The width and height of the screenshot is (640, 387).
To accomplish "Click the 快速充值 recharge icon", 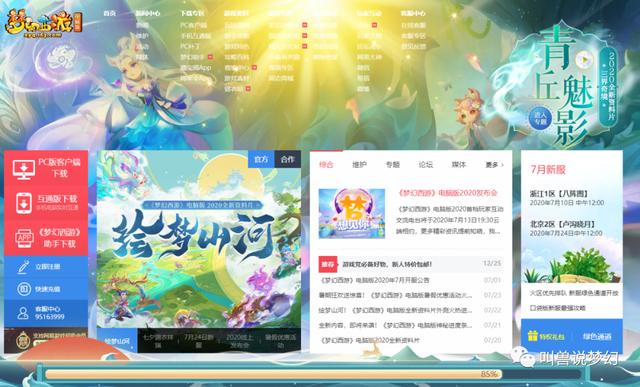I will point(24,289).
